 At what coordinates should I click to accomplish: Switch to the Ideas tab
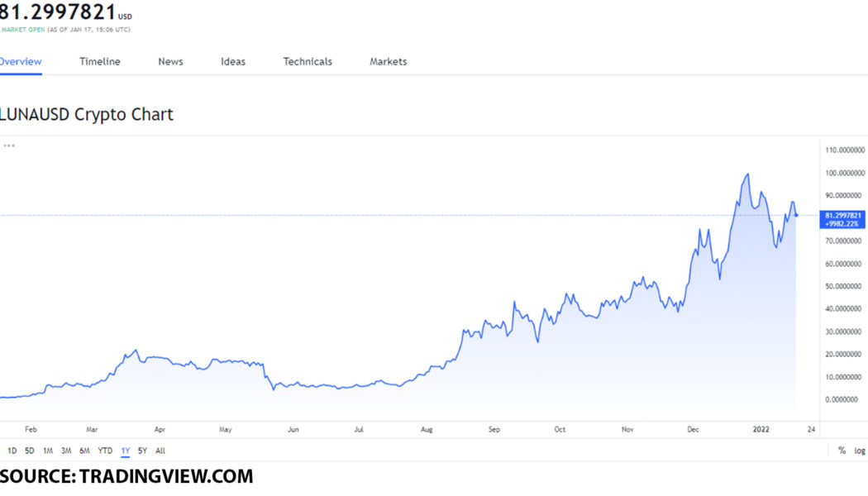[x=233, y=61]
